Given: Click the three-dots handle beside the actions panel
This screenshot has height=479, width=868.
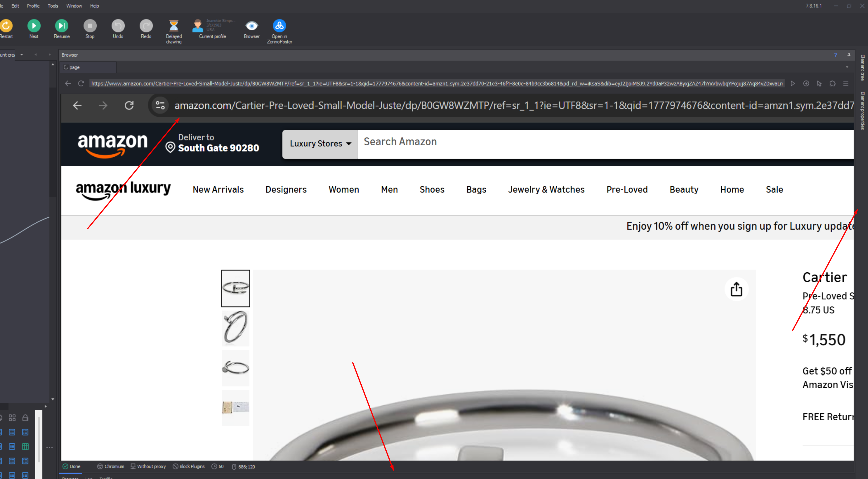Looking at the screenshot, I should click(x=50, y=448).
